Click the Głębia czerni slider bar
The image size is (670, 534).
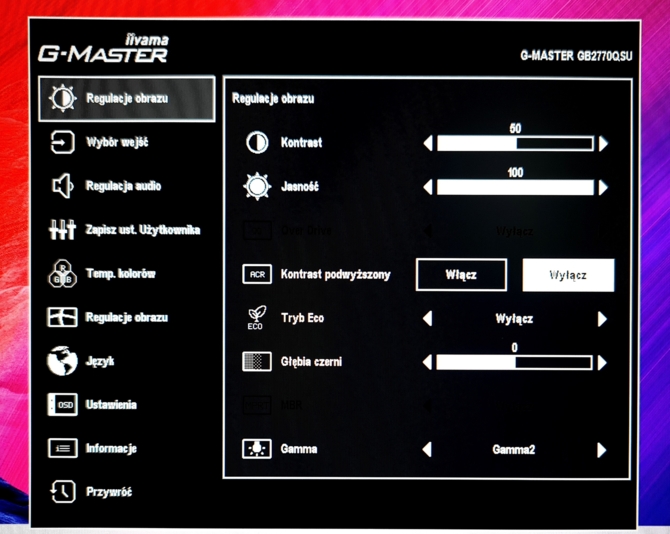(514, 363)
